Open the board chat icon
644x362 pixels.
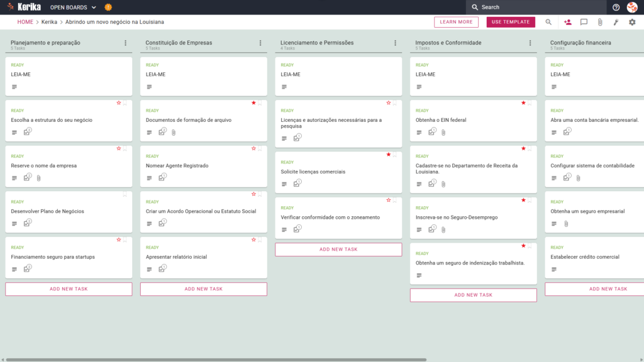(x=584, y=22)
